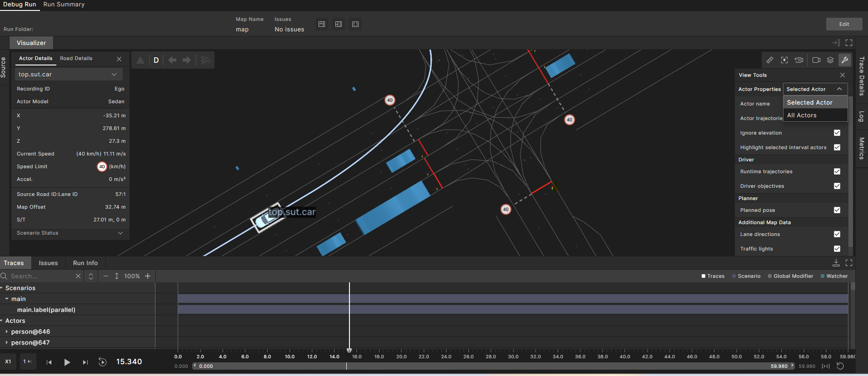Switch to the Road Details tab
This screenshot has height=376, width=868.
76,58
